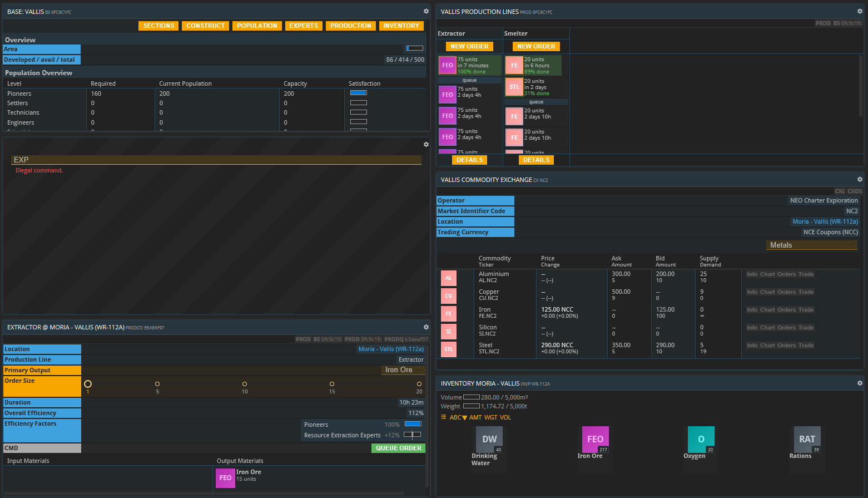Open settings gear of Vallis Production Lines panel
Screen dimensions: 868x498
tap(860, 11)
